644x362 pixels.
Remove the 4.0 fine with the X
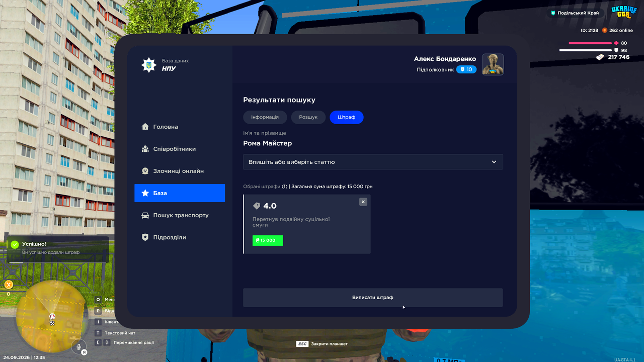363,202
